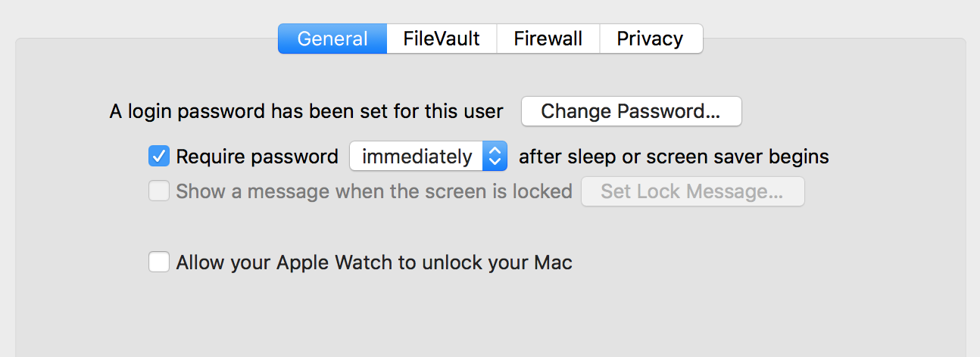The height and width of the screenshot is (357, 980).
Task: Select the General tab
Action: [x=332, y=39]
